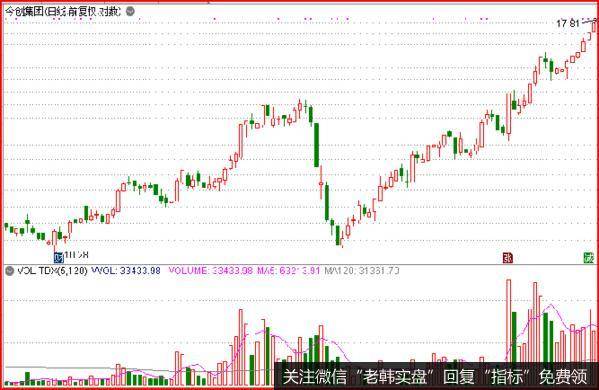Screen dimensions: 599x390
Task: Click the gray circle icon before VOL TDX
Action: coord(10,271)
